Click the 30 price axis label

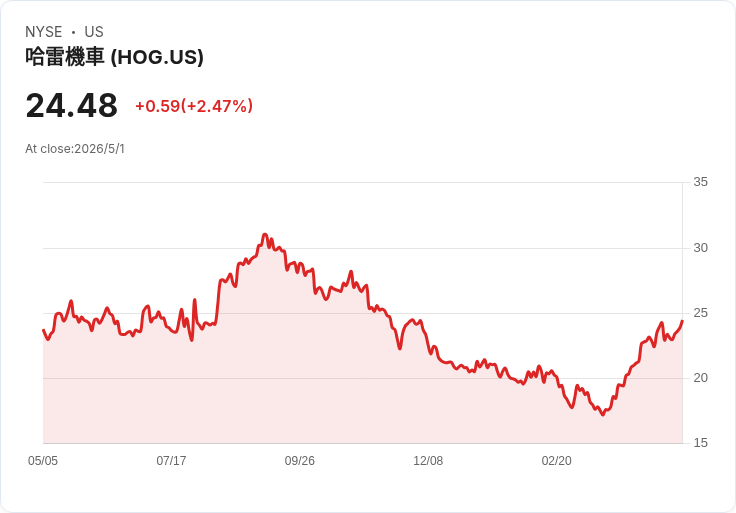[700, 248]
